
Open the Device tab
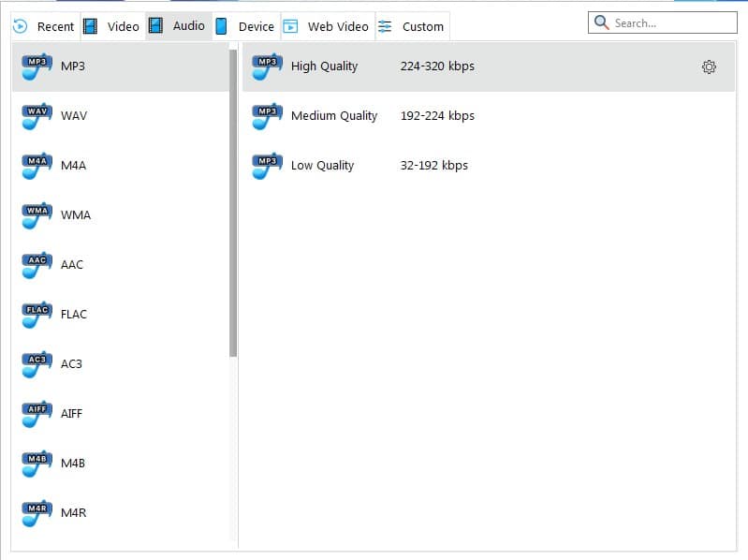[x=245, y=26]
